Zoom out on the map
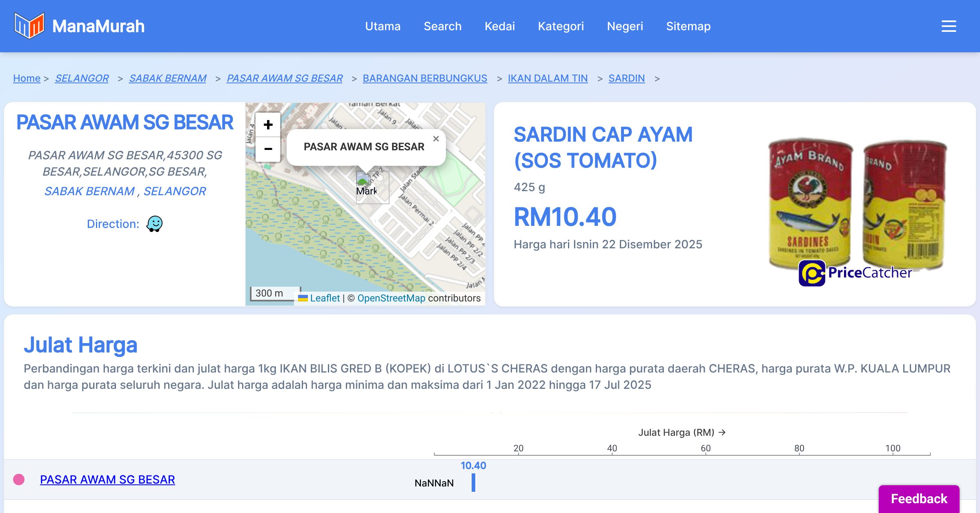 click(x=268, y=149)
